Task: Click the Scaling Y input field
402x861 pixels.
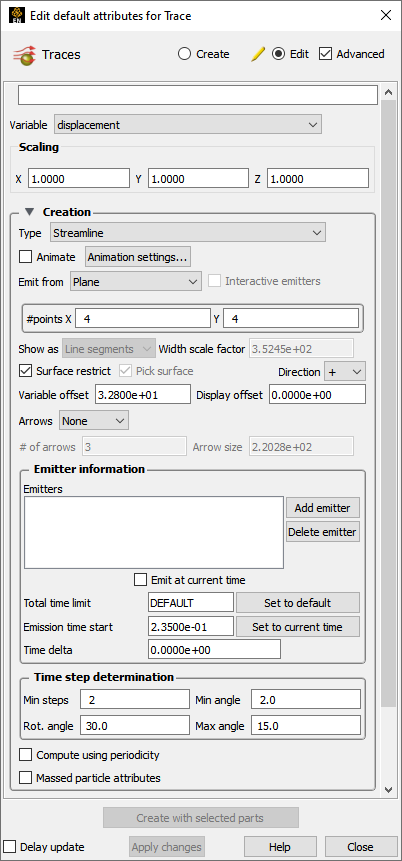Action: 198,178
